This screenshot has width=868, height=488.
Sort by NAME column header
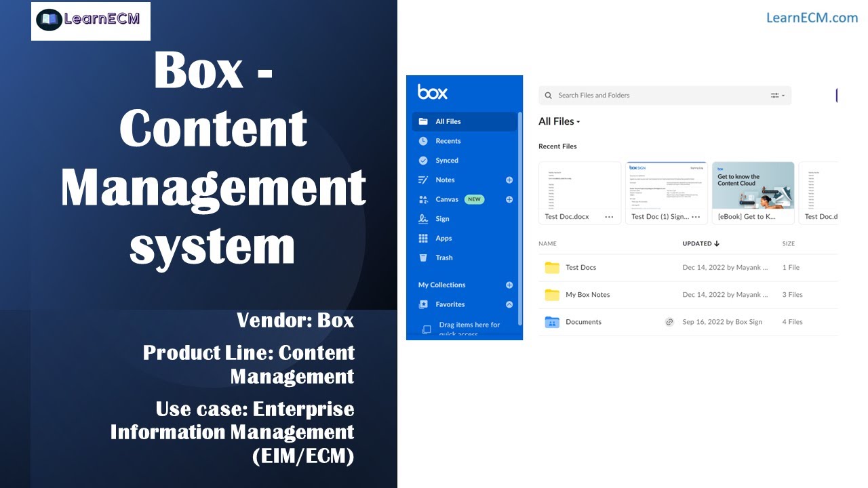(547, 243)
